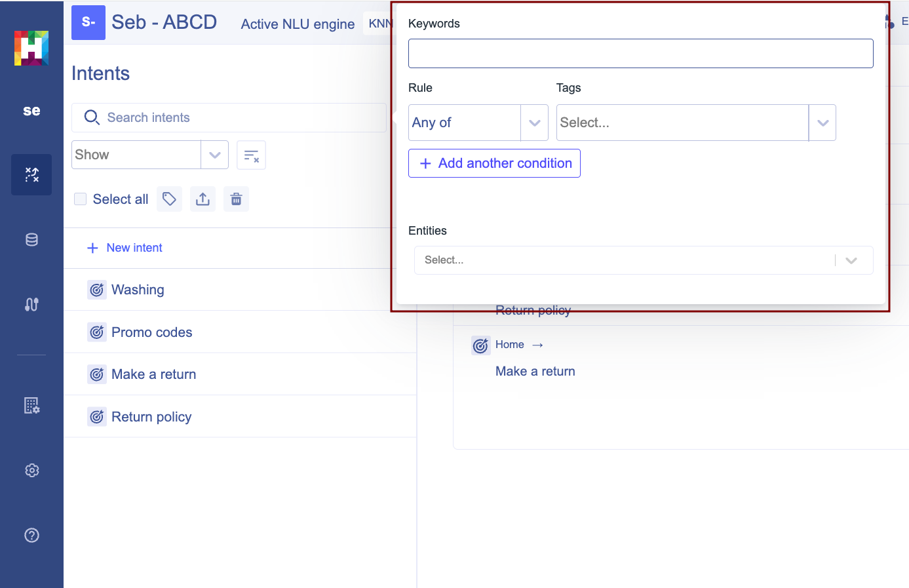This screenshot has height=588, width=909.
Task: Tag selected intents using the tag icon
Action: [169, 199]
